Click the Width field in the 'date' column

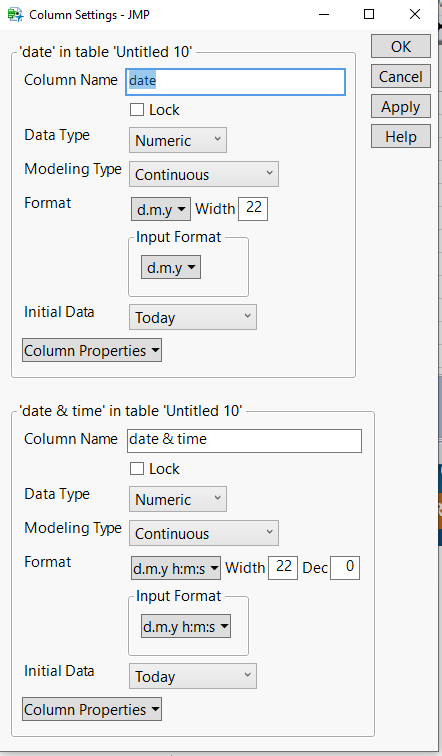253,208
